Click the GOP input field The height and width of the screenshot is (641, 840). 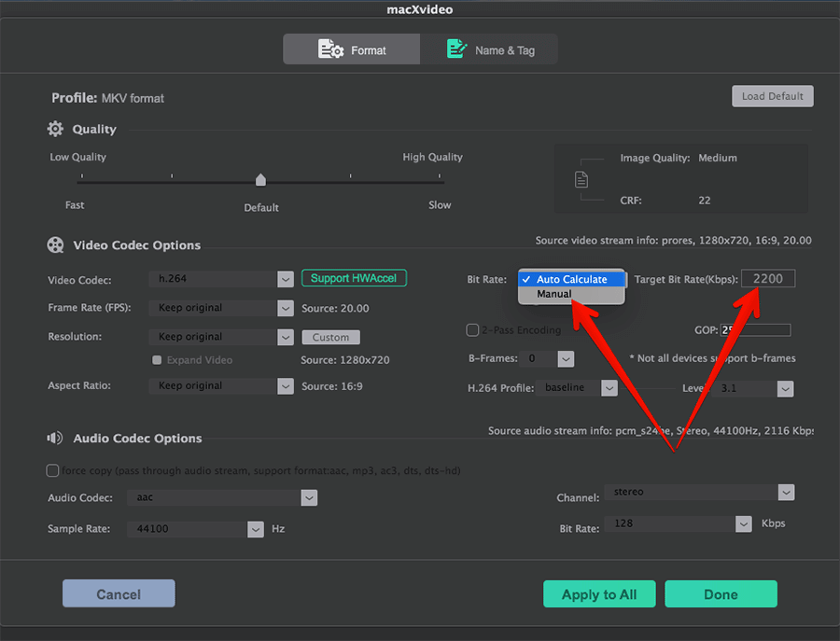(755, 330)
